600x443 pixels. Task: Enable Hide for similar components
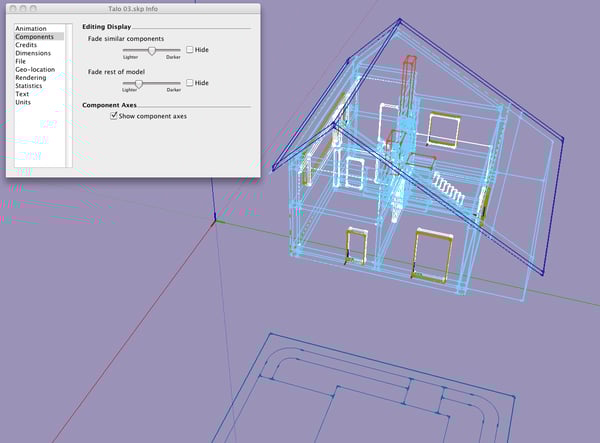click(189, 49)
